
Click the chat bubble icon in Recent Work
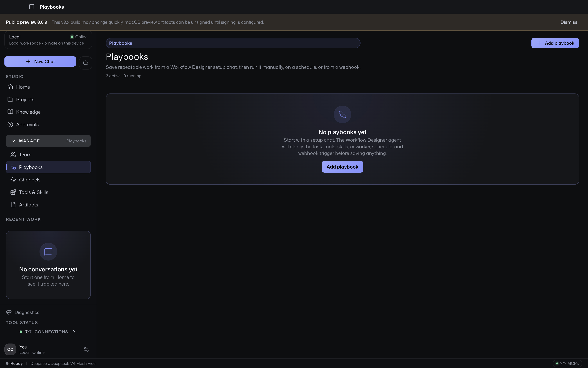tap(48, 252)
